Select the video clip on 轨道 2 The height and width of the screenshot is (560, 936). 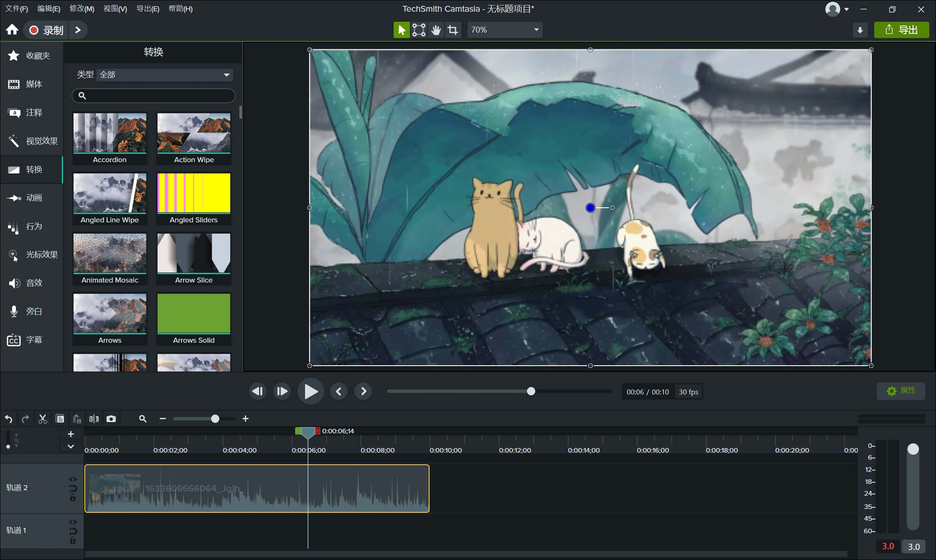pyautogui.click(x=257, y=489)
